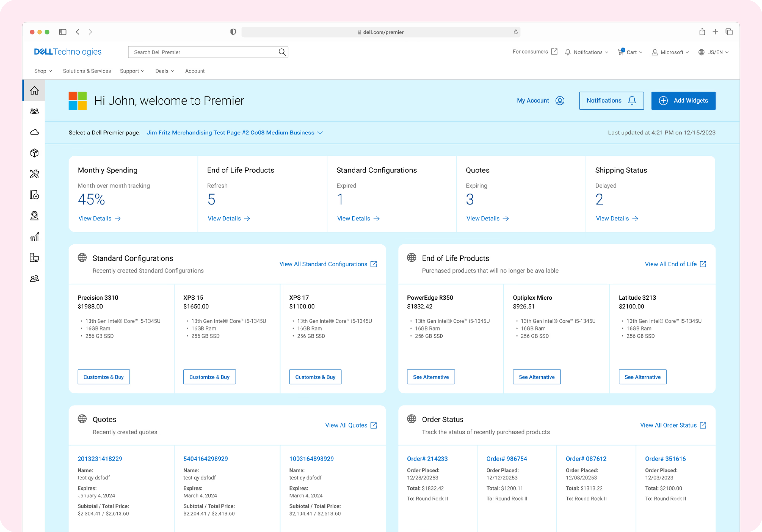Expand the Deals menu
This screenshot has height=532, width=762.
[165, 71]
